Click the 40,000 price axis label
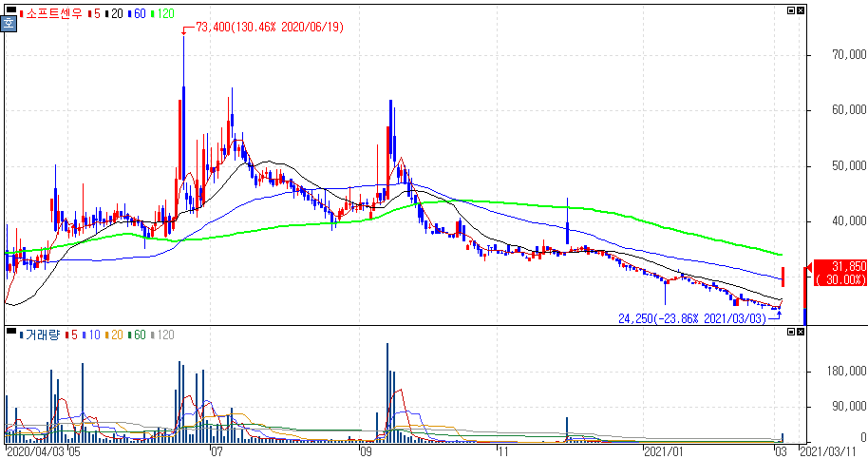 coord(849,221)
